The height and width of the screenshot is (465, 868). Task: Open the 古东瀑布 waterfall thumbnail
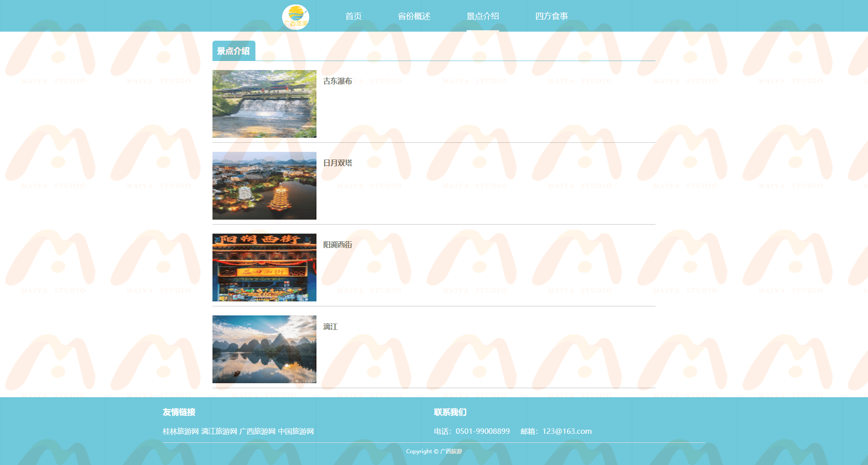click(x=264, y=104)
